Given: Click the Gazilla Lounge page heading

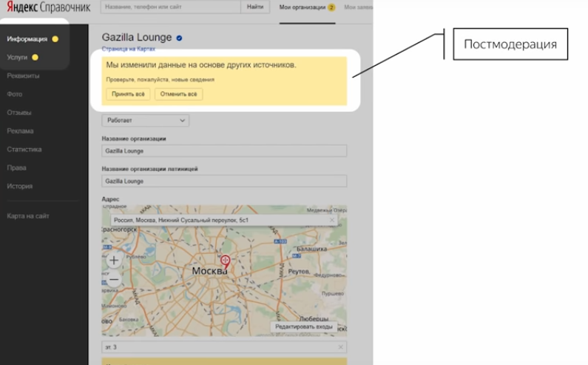Looking at the screenshot, I should click(137, 38).
